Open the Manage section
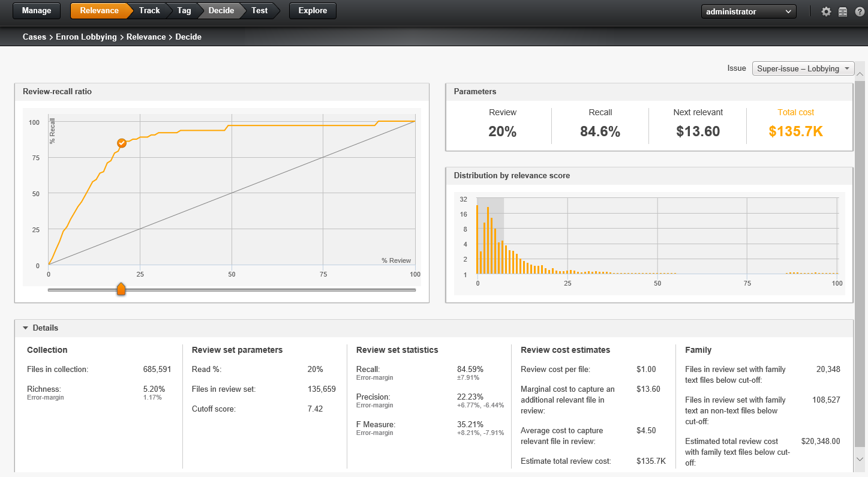The height and width of the screenshot is (477, 868). coord(36,10)
